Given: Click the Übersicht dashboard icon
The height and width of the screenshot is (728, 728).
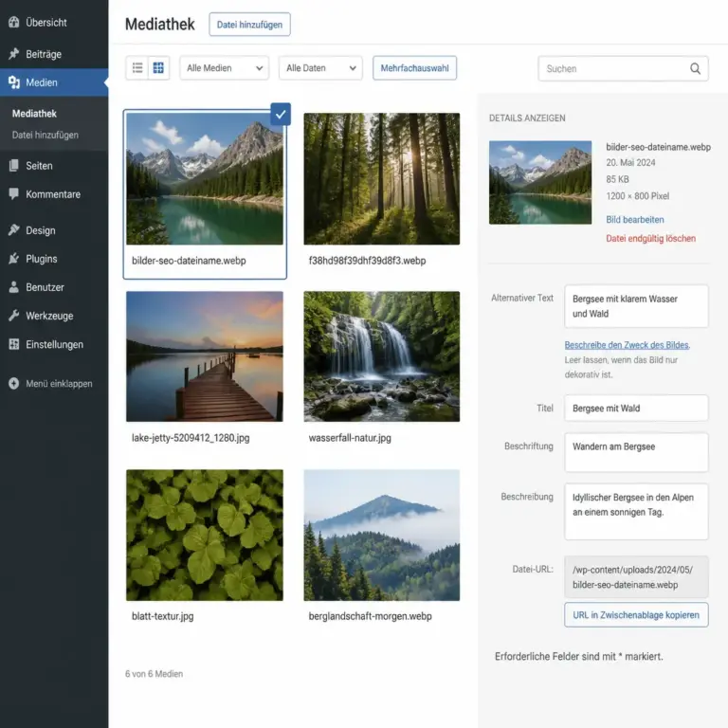Looking at the screenshot, I should tap(14, 22).
